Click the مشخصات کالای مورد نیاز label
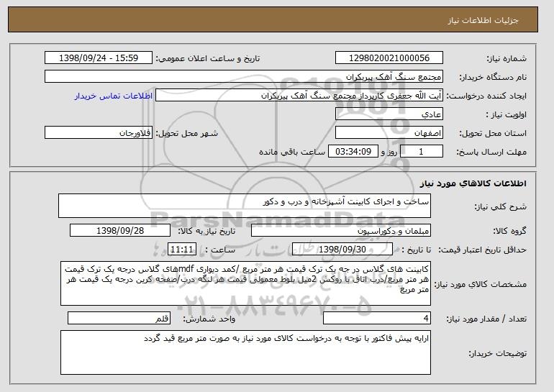The width and height of the screenshot is (554, 392). [480, 284]
